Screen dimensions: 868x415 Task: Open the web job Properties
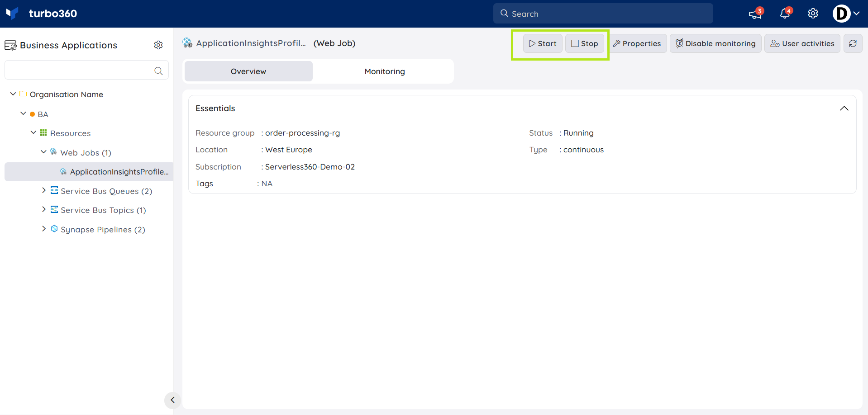point(637,43)
